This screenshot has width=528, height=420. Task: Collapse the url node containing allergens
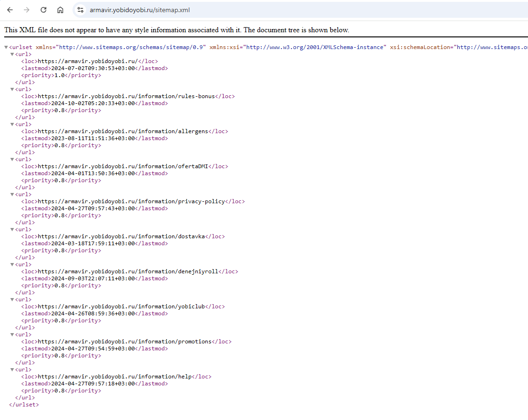(12, 124)
